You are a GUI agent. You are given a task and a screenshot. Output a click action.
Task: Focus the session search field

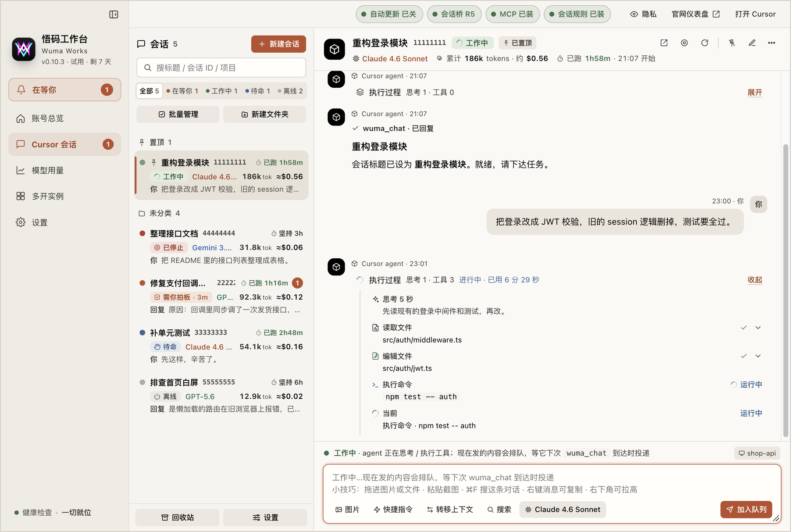221,68
